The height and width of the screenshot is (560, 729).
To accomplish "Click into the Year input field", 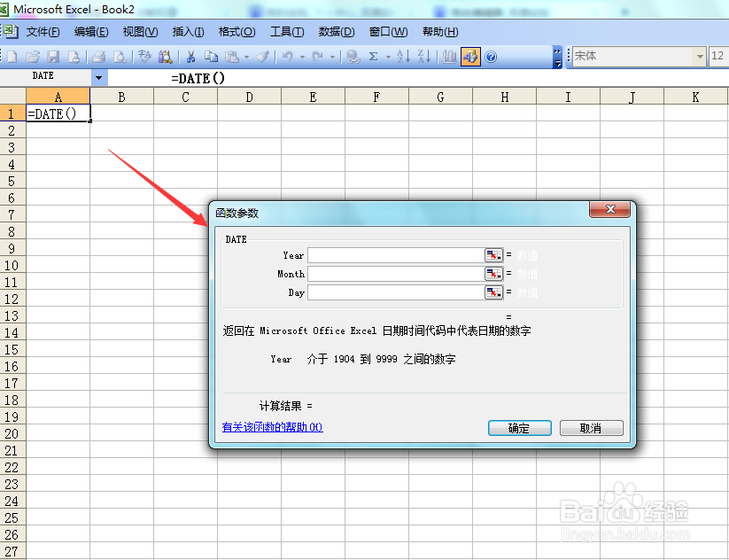I will (x=396, y=255).
